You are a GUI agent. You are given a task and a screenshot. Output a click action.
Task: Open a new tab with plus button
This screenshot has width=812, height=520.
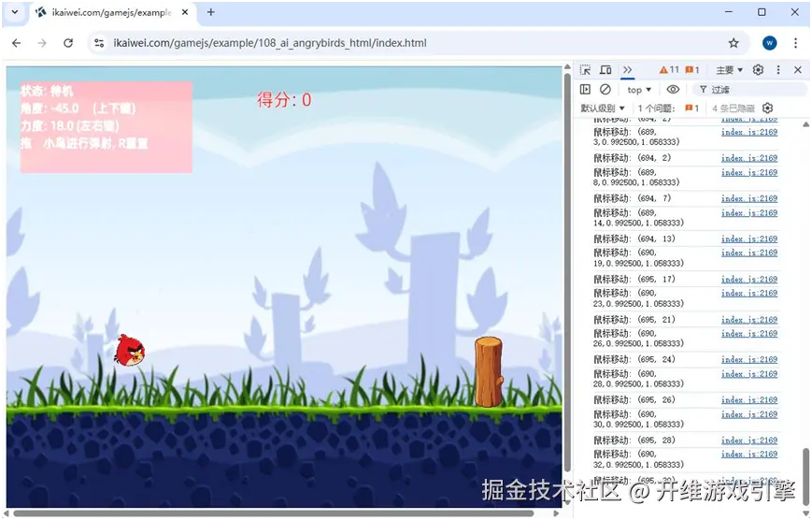click(x=210, y=12)
